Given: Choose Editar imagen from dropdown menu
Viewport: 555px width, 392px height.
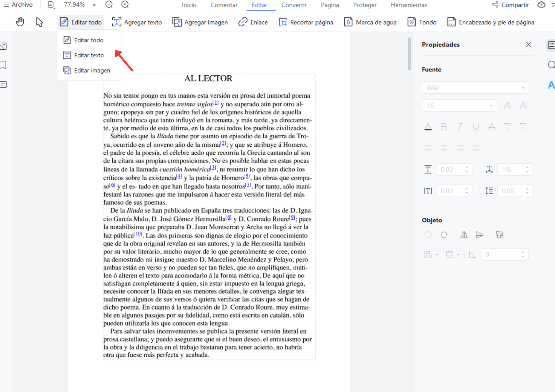Looking at the screenshot, I should 89,70.
